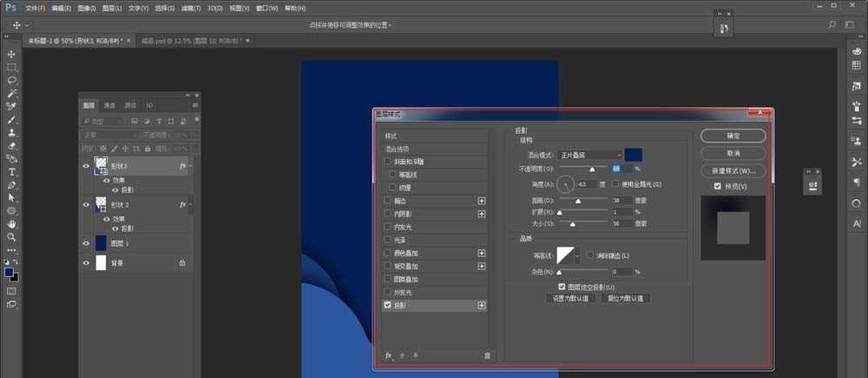Viewport: 868px width, 378px height.
Task: Enable the 斜面和浮雕 effect checkbox
Action: pyautogui.click(x=388, y=162)
